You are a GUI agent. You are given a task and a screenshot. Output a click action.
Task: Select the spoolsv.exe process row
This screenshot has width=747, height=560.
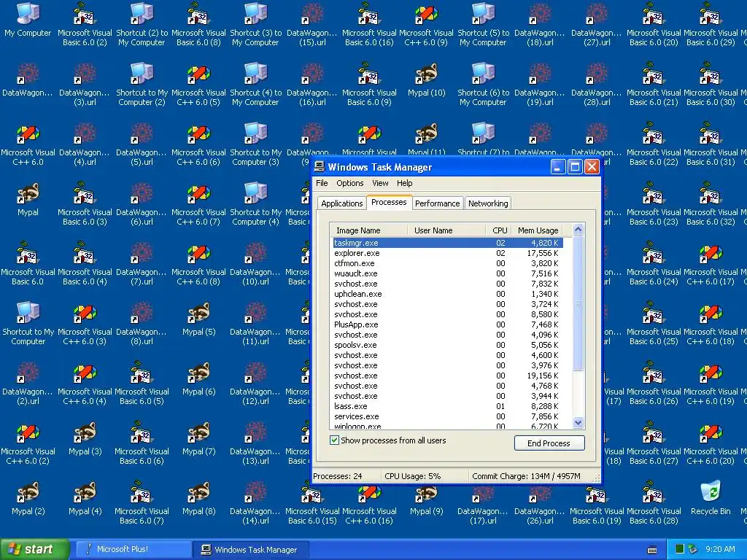point(448,345)
